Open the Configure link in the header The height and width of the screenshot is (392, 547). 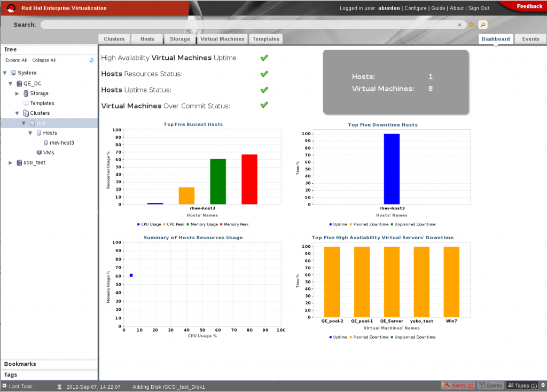(x=416, y=8)
